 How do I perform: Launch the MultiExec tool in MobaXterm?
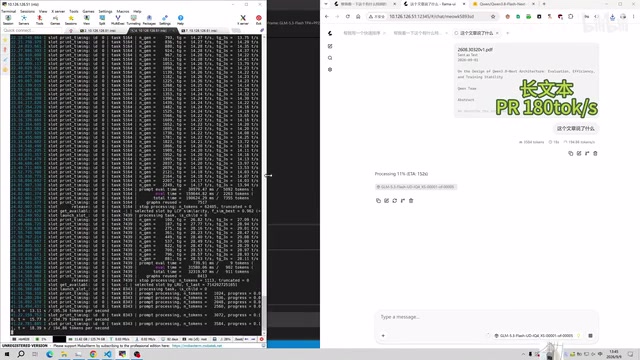coord(118,20)
